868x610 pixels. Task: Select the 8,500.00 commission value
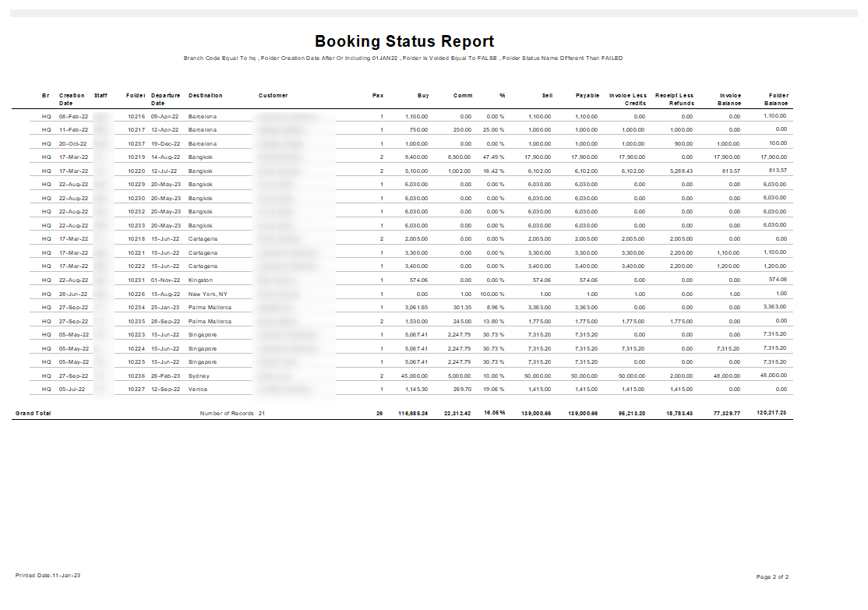tap(459, 157)
